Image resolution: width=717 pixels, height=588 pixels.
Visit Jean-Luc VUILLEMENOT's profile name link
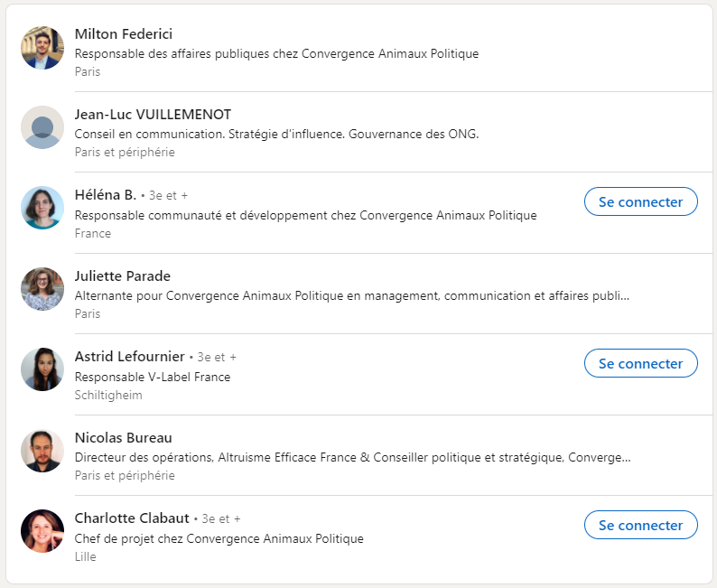click(x=153, y=115)
